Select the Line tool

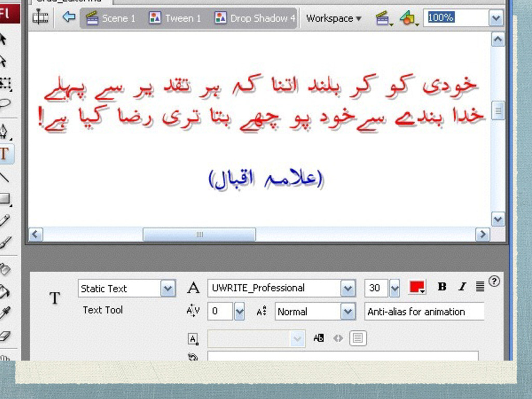4,177
